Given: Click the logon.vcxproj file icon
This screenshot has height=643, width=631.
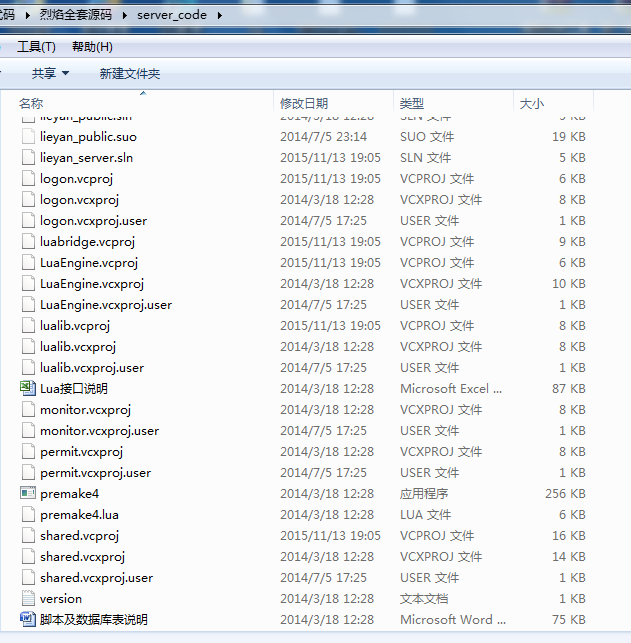Looking at the screenshot, I should click(28, 199).
